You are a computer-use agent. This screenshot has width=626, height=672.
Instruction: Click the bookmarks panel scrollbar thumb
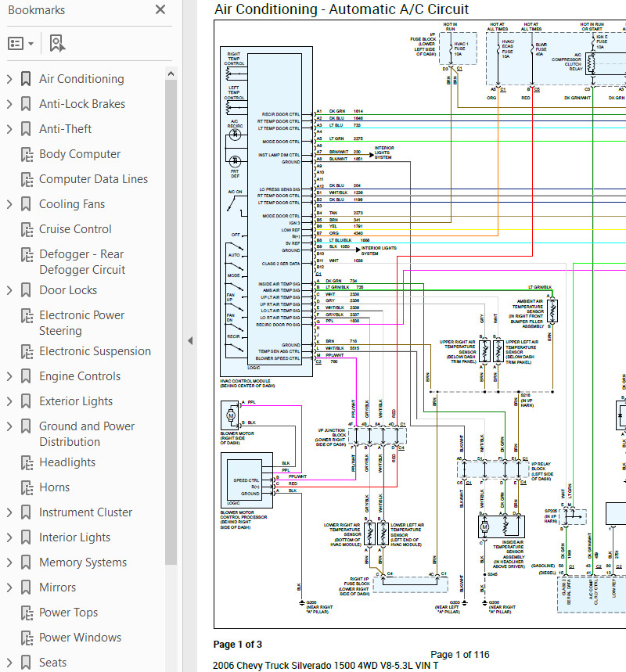[x=171, y=322]
